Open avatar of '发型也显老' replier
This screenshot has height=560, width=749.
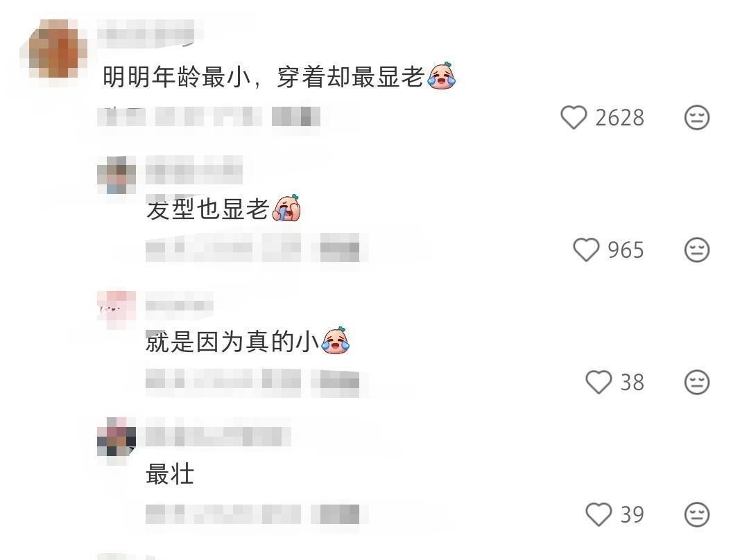tap(116, 175)
